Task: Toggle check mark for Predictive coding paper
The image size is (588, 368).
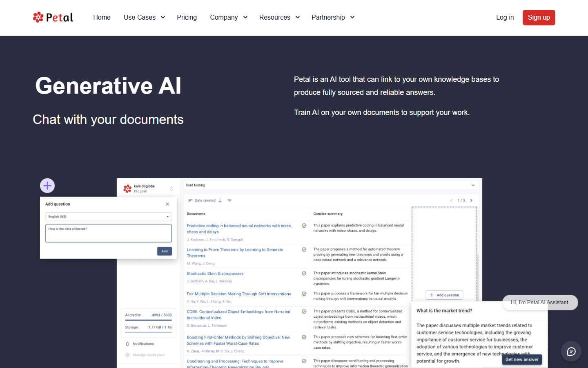Action: point(304,226)
